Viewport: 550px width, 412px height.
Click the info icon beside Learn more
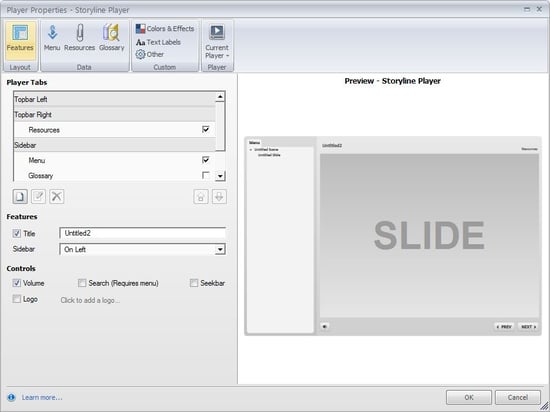coord(11,397)
